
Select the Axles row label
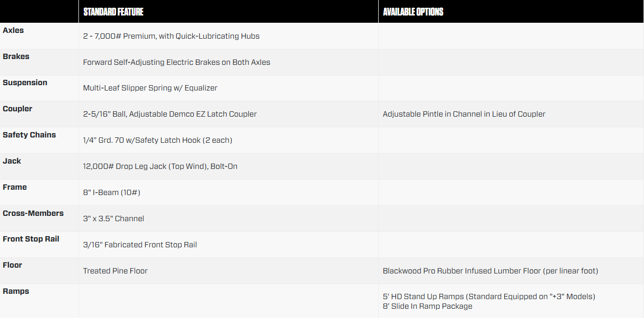click(x=13, y=30)
